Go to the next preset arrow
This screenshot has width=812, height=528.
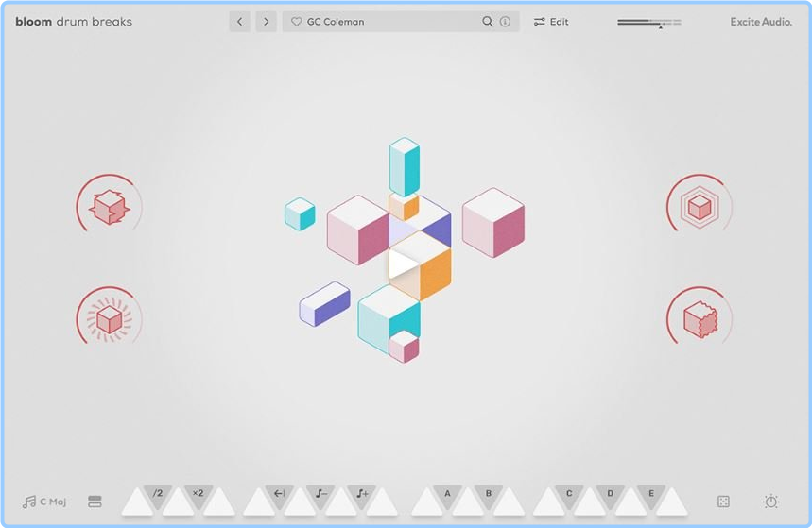point(267,22)
